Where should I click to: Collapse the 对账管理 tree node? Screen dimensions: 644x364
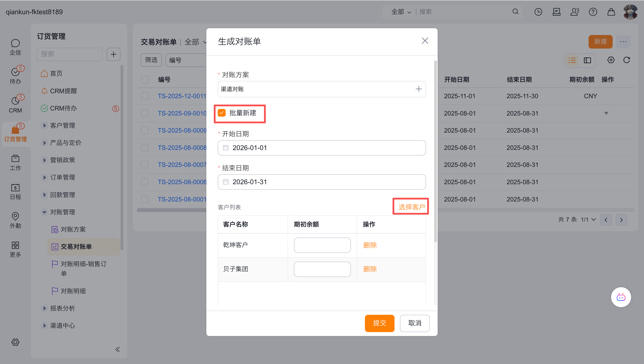(x=44, y=212)
